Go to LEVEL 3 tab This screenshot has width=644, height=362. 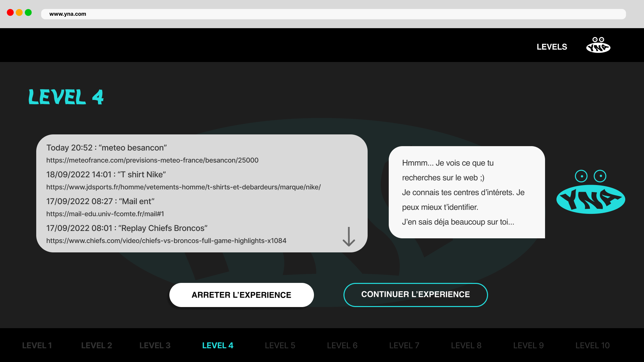[x=155, y=345]
